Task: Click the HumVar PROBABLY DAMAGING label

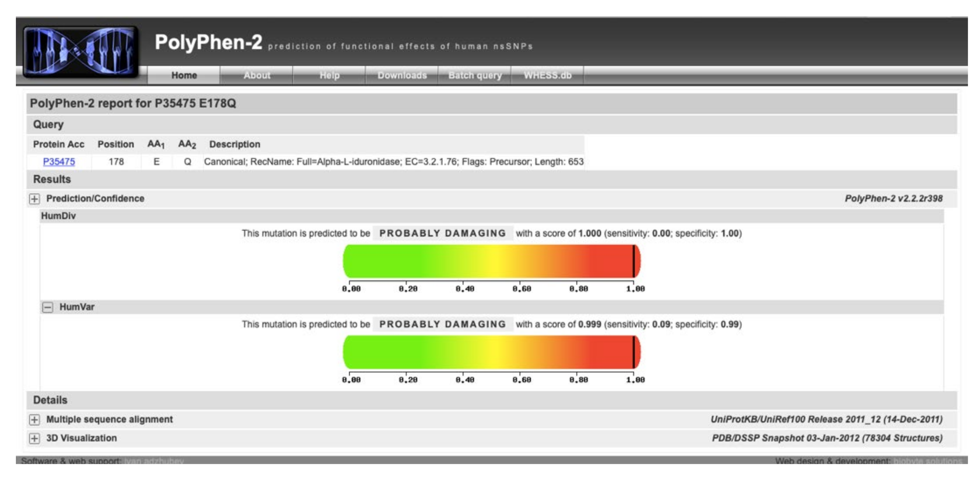Action: pyautogui.click(x=443, y=324)
